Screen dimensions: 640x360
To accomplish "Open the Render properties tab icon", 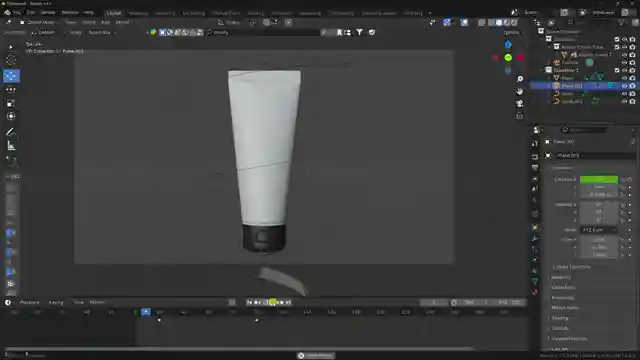I will pyautogui.click(x=535, y=157).
